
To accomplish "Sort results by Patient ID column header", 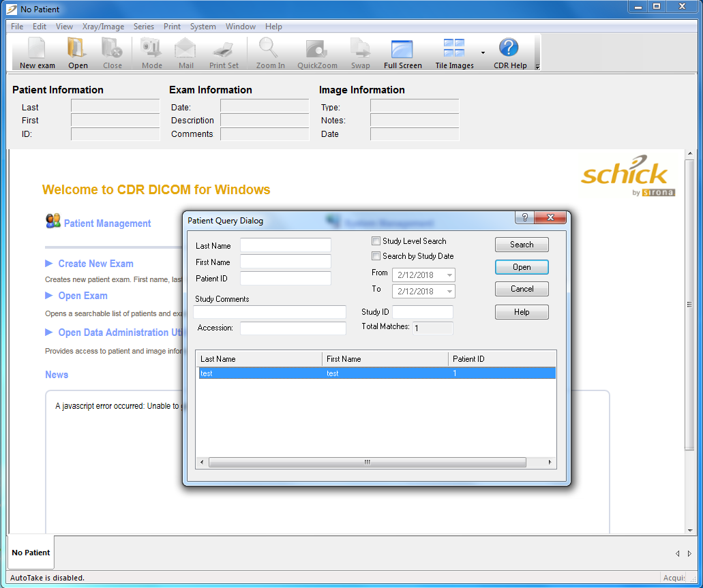I will 502,358.
